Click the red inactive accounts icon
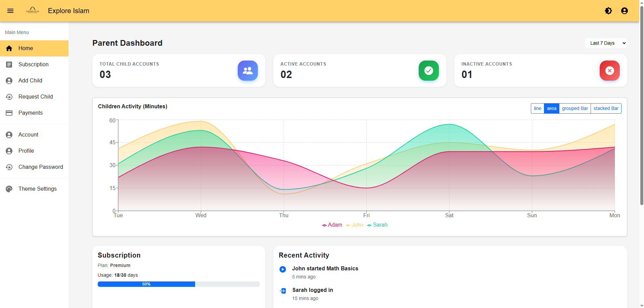Image resolution: width=644 pixels, height=308 pixels. click(609, 71)
